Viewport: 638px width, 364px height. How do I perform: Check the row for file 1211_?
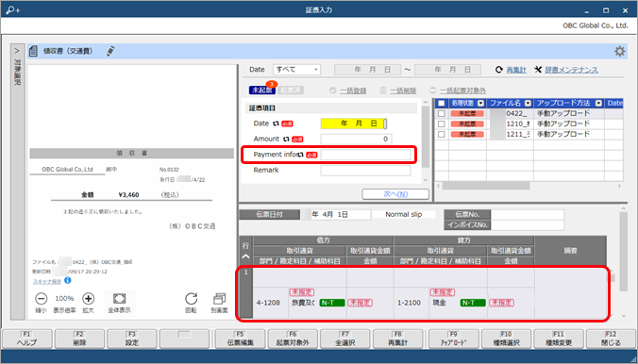pyautogui.click(x=441, y=134)
